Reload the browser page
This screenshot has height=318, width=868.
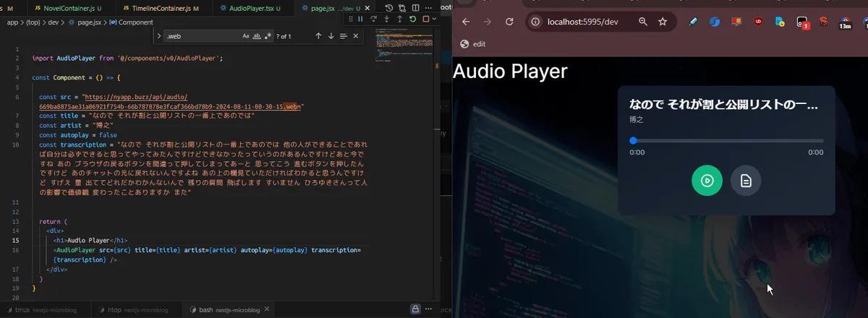click(x=509, y=22)
